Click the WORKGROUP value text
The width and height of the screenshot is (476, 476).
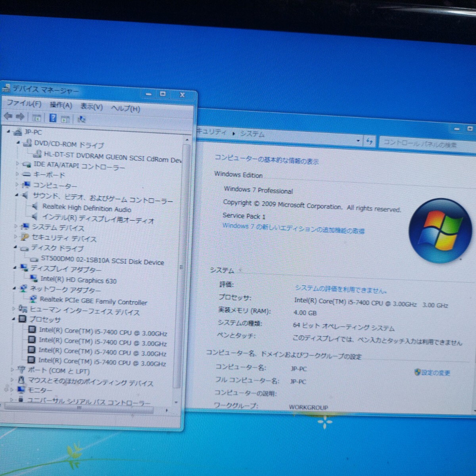309,407
